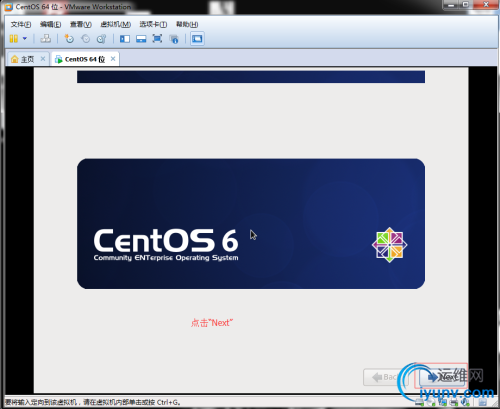The height and width of the screenshot is (409, 500).
Task: Minimize the VMware Workstation window
Action: [451, 5]
